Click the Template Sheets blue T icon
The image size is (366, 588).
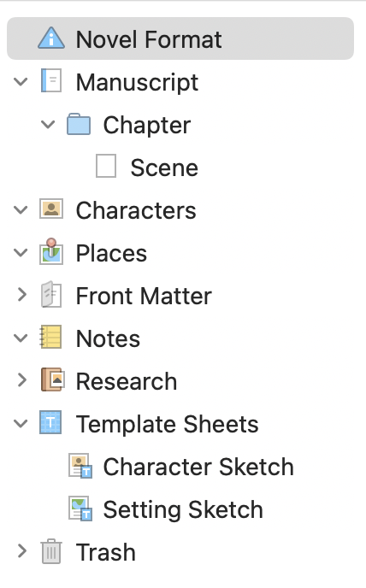pyautogui.click(x=50, y=422)
